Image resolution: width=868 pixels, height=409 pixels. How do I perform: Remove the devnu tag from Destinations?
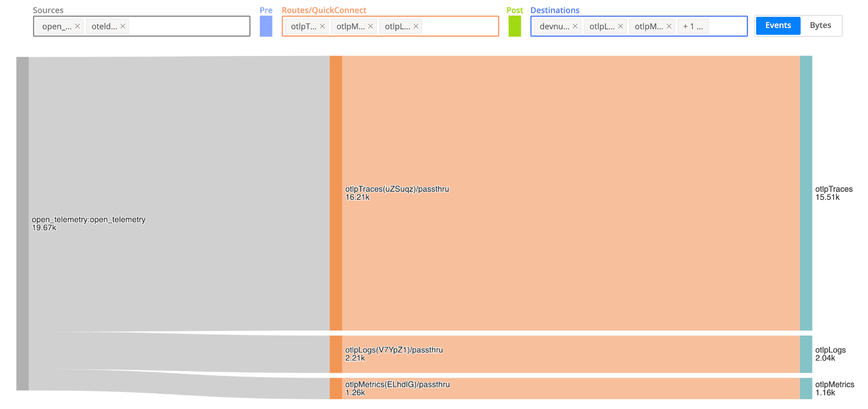[x=575, y=26]
